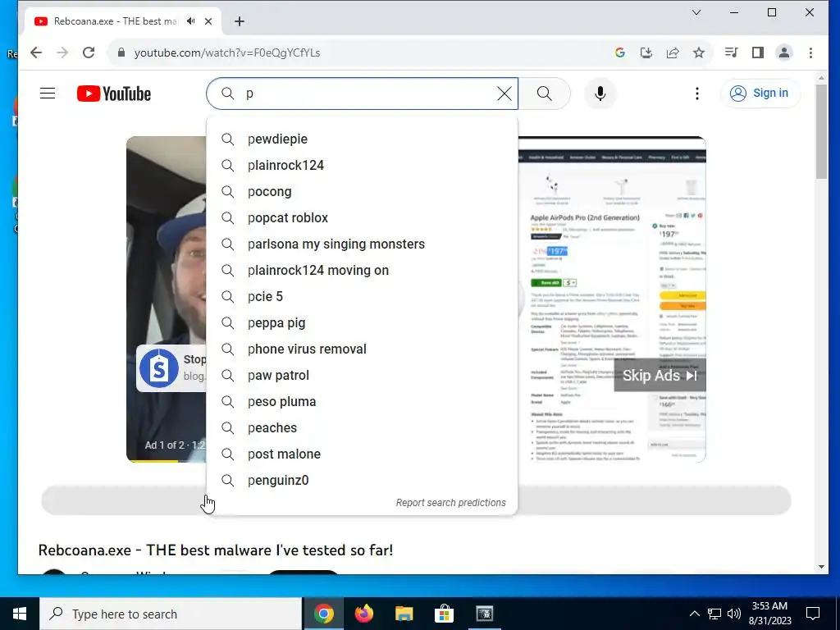Image resolution: width=840 pixels, height=630 pixels.
Task: Open Microsoft Store from taskbar
Action: pyautogui.click(x=444, y=614)
